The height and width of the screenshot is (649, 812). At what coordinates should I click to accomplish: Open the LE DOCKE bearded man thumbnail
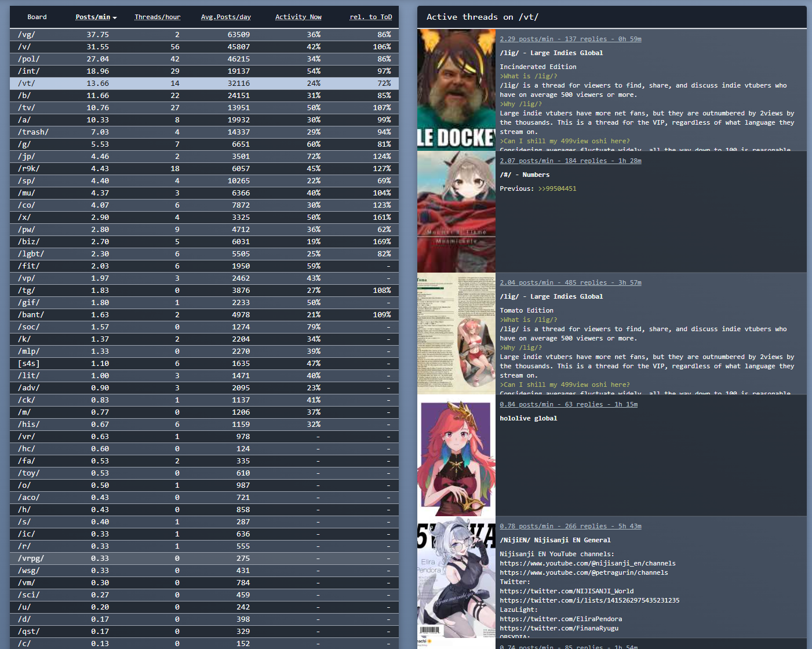point(456,90)
